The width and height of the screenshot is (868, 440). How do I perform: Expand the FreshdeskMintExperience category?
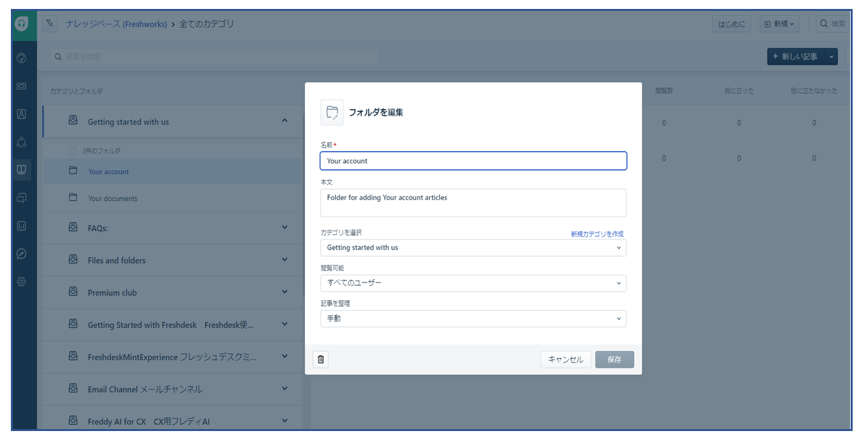[x=284, y=357]
